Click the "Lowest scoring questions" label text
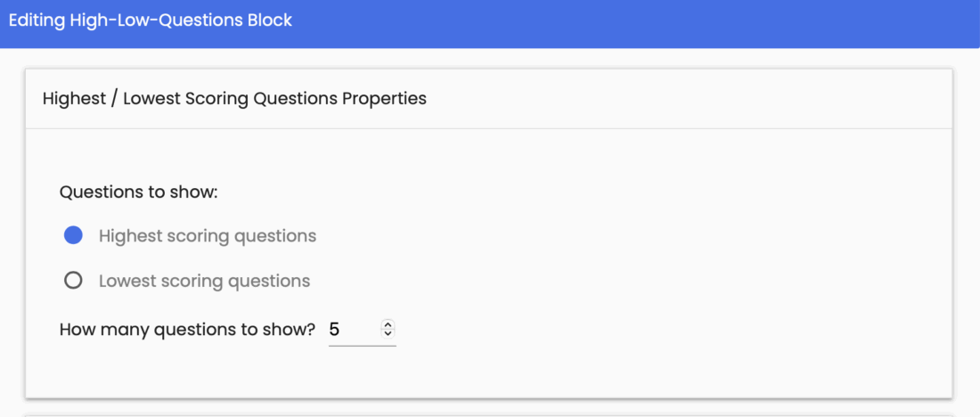This screenshot has width=980, height=417. coord(204,281)
